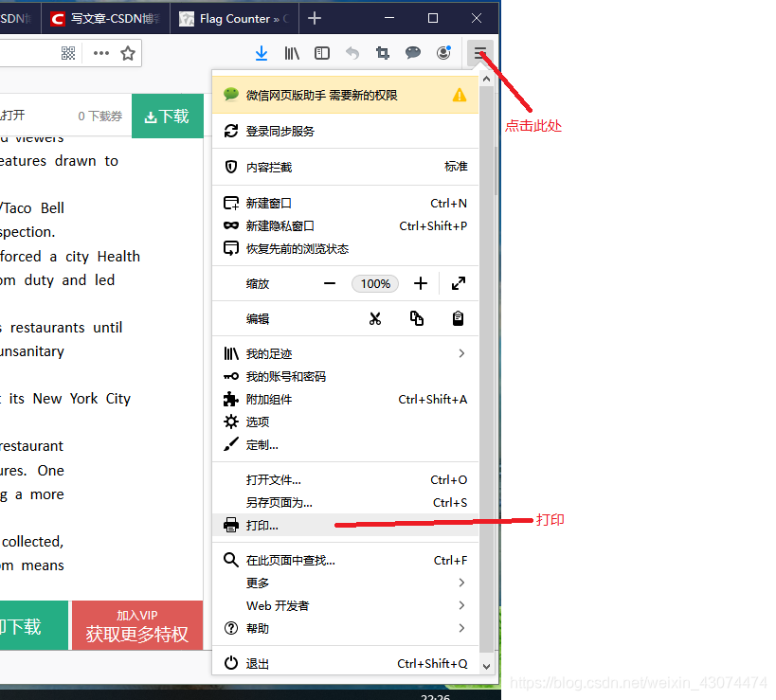The height and width of the screenshot is (700, 776).
Task: Select 登录同步服务 sync sign-in item
Action: click(x=346, y=131)
